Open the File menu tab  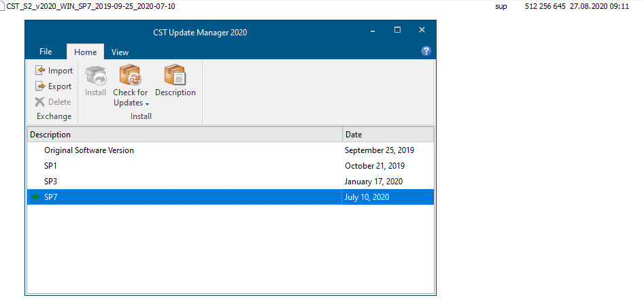point(46,52)
